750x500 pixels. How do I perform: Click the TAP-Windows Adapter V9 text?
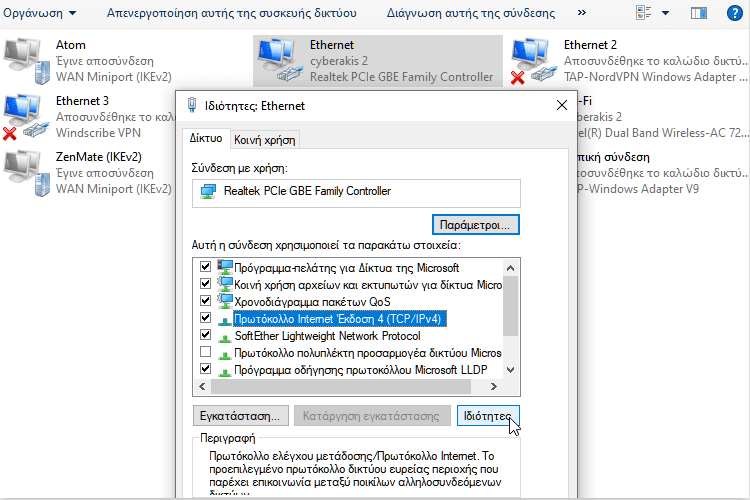coord(638,189)
